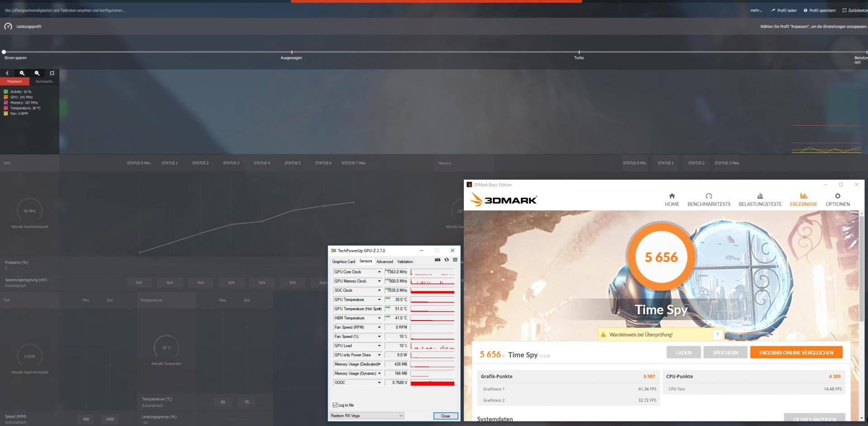Click the Leistungsprofil gauge icon
The image size is (868, 426).
click(x=8, y=26)
